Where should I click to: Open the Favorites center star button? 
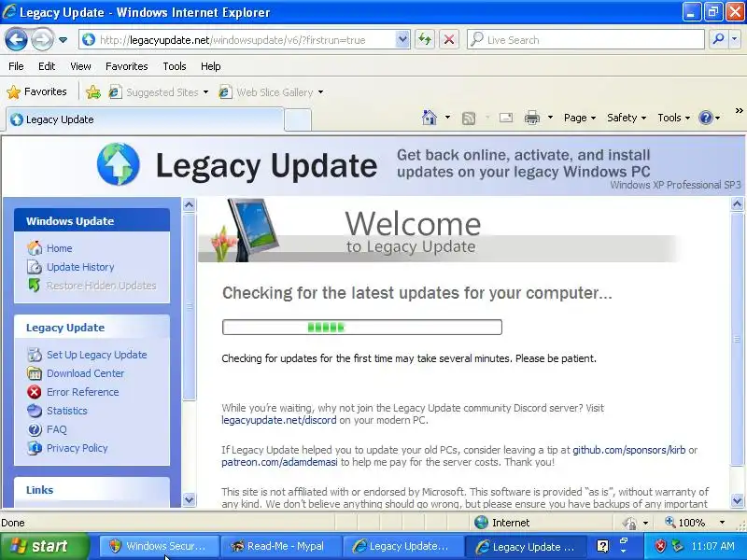pyautogui.click(x=36, y=91)
